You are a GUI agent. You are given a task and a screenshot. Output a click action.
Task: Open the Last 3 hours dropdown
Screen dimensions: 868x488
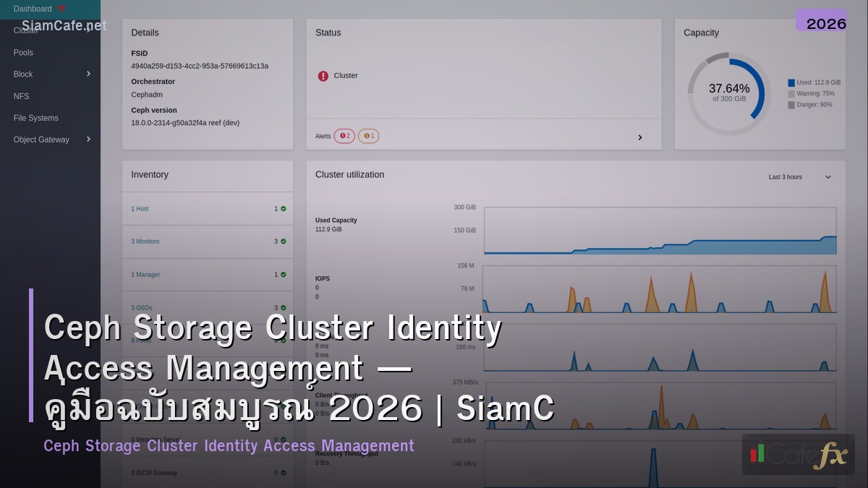pos(796,176)
